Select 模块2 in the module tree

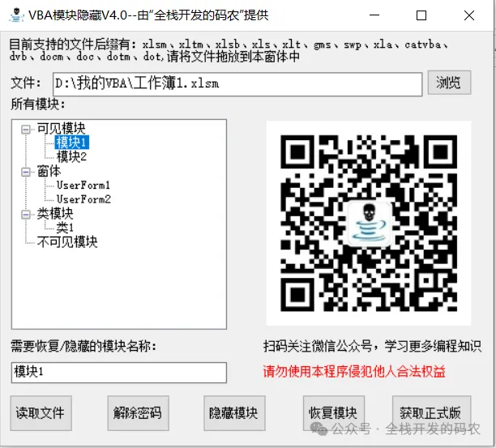coord(71,156)
